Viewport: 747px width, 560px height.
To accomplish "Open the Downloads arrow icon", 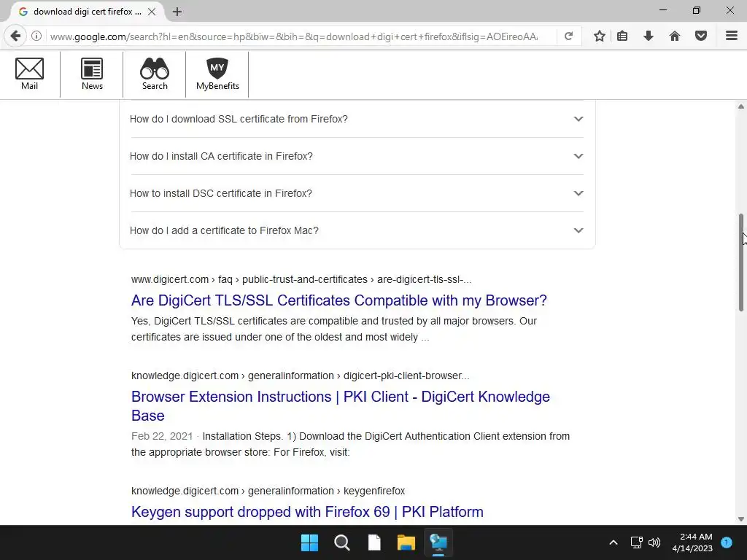I will point(649,36).
